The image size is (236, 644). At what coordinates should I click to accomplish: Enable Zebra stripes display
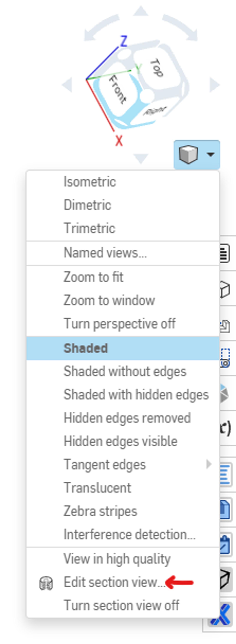coord(100,511)
